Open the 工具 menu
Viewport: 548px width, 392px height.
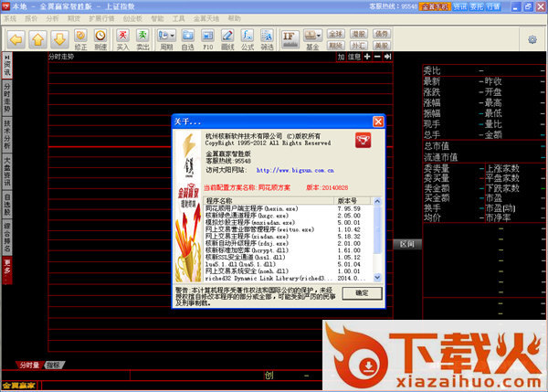[x=178, y=17]
